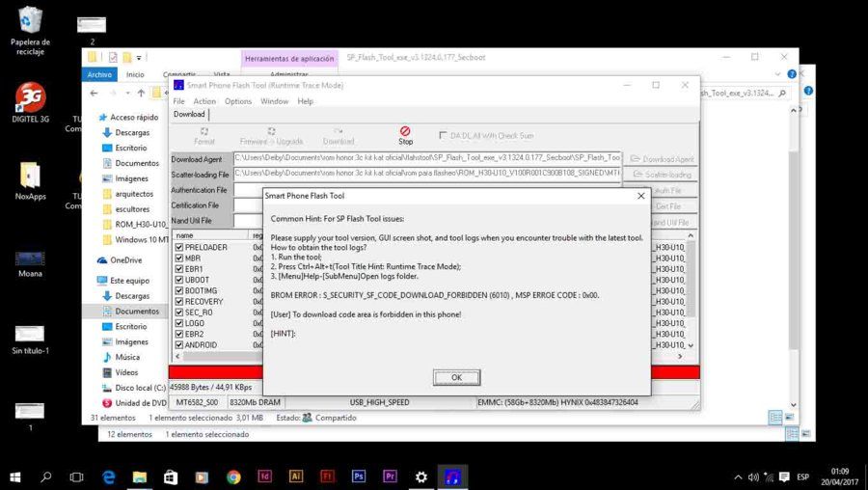This screenshot has height=490, width=868.
Task: Uncheck the EBR1 partition checkbox
Action: tap(178, 268)
